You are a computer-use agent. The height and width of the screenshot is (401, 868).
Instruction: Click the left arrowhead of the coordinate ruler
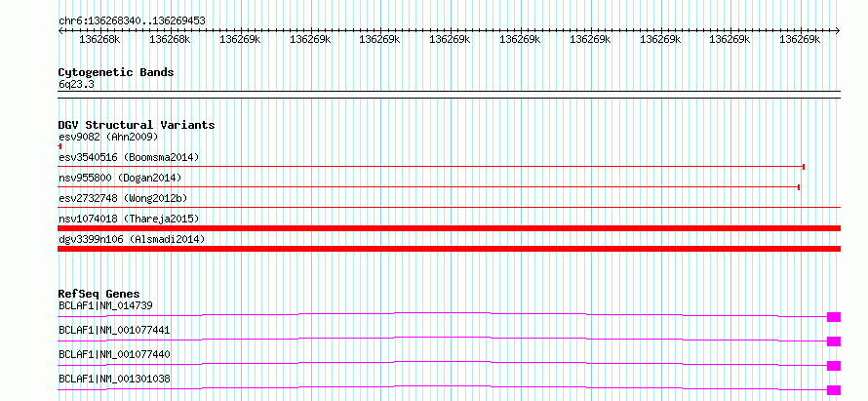click(x=60, y=31)
